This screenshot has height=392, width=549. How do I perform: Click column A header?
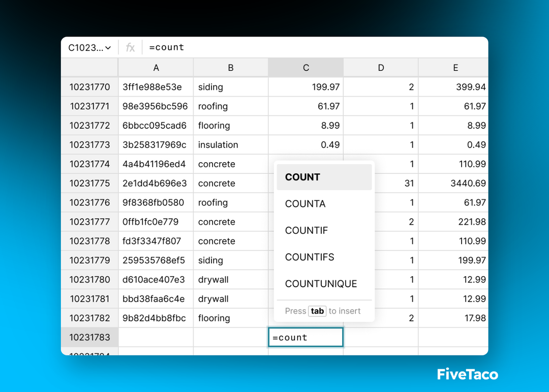[x=156, y=68]
